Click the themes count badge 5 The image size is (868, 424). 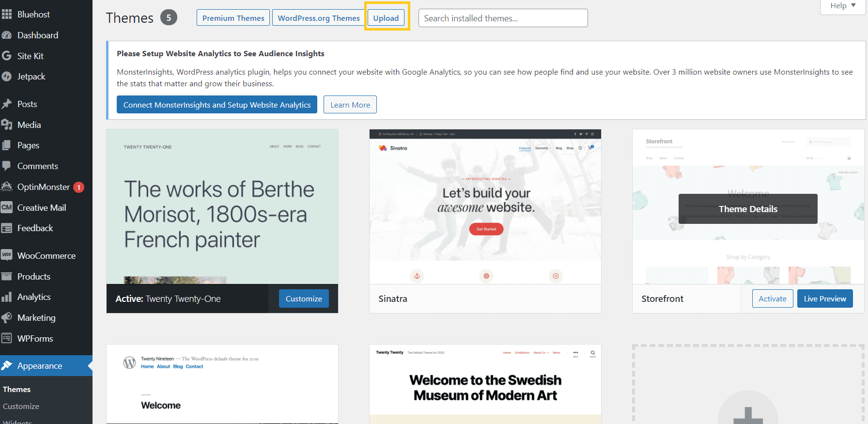169,18
